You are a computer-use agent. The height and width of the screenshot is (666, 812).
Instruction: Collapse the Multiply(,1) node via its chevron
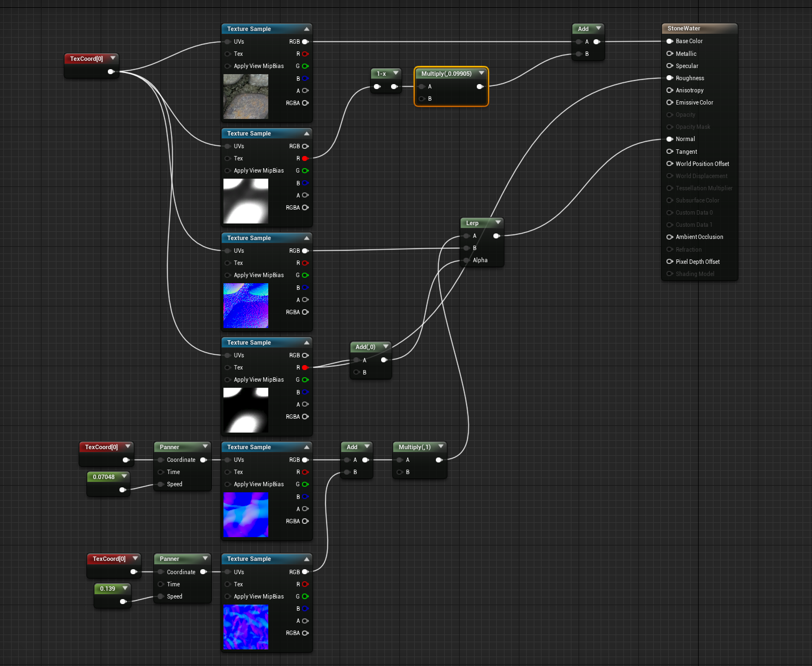coord(441,446)
